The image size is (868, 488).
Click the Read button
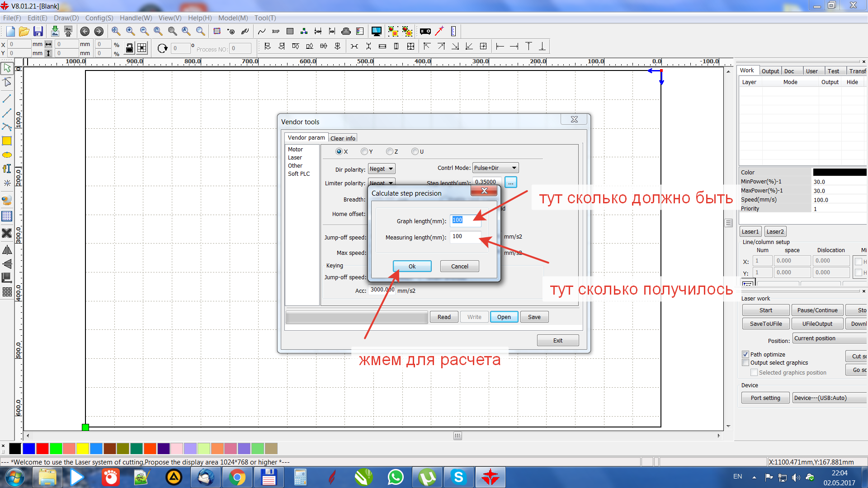coord(443,317)
